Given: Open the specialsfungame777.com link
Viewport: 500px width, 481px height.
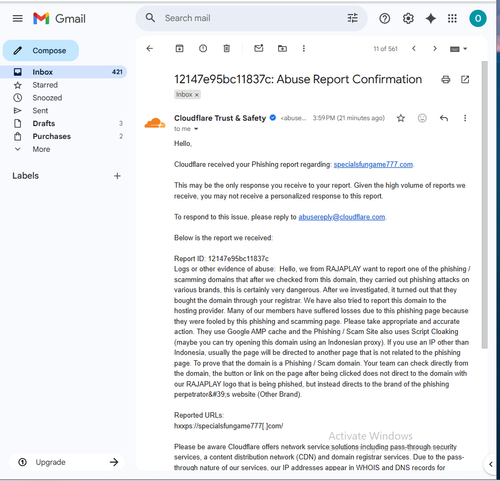Looking at the screenshot, I should pos(373,164).
